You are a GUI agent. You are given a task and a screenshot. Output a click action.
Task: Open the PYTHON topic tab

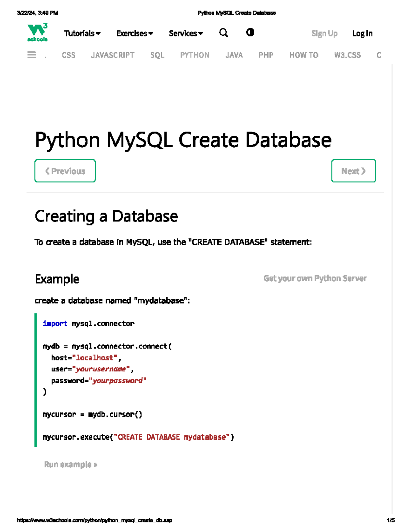(x=195, y=55)
